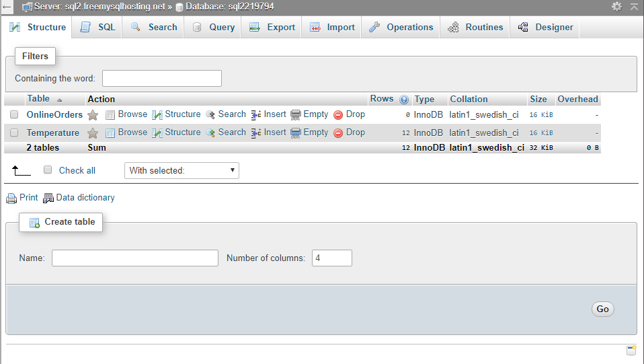Image resolution: width=644 pixels, height=364 pixels.
Task: Click Search icon in OnlineOrders row
Action: (x=210, y=115)
